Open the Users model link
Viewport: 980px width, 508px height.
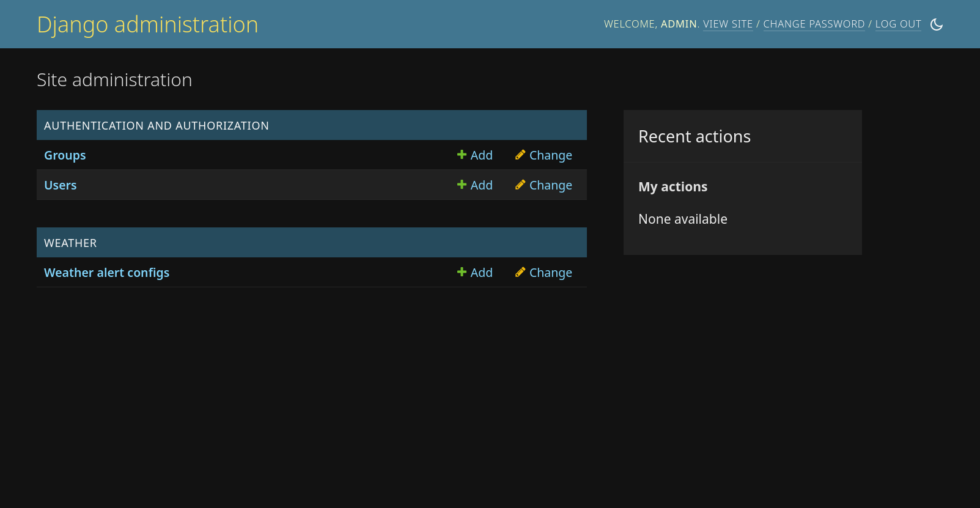click(x=61, y=185)
